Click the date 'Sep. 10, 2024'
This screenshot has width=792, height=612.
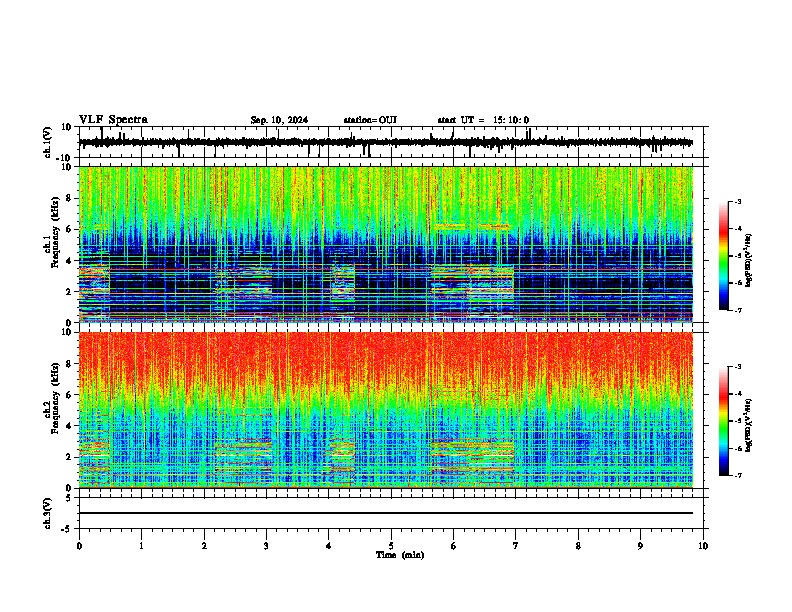pos(279,120)
